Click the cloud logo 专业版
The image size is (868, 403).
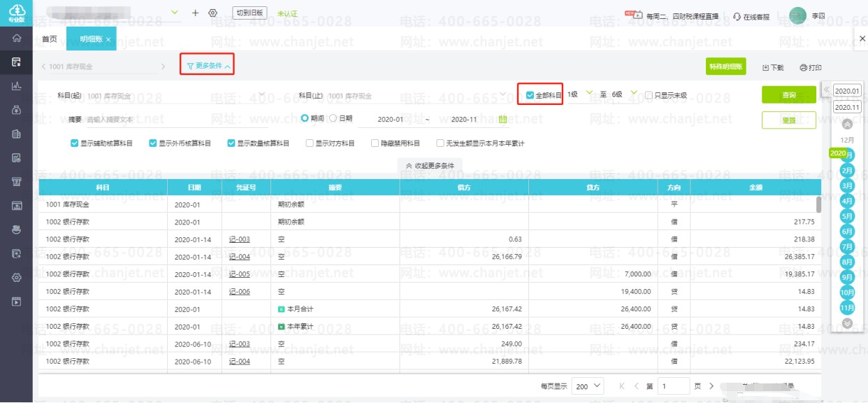(x=16, y=12)
